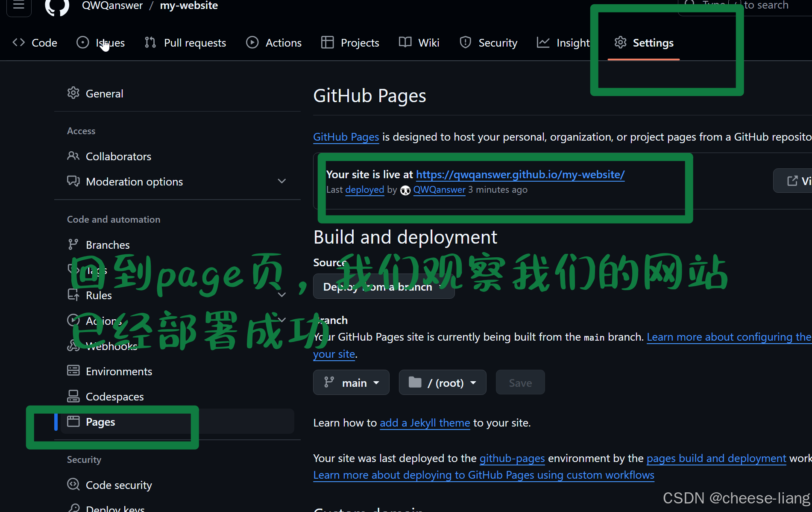
Task: Click the Save button
Action: [x=520, y=383]
